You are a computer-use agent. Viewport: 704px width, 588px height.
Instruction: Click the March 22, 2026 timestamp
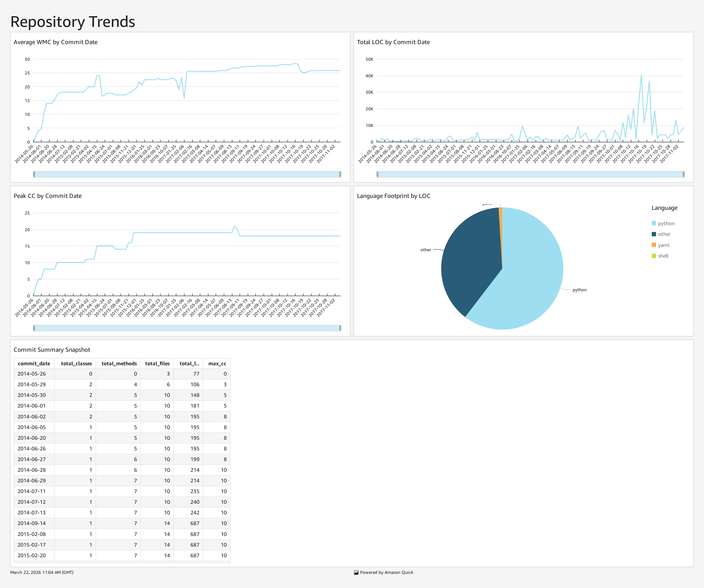coord(42,573)
